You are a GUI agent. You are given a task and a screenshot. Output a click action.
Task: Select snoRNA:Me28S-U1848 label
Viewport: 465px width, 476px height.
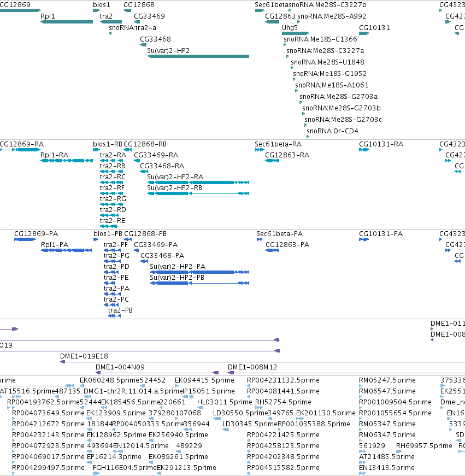tap(327, 62)
